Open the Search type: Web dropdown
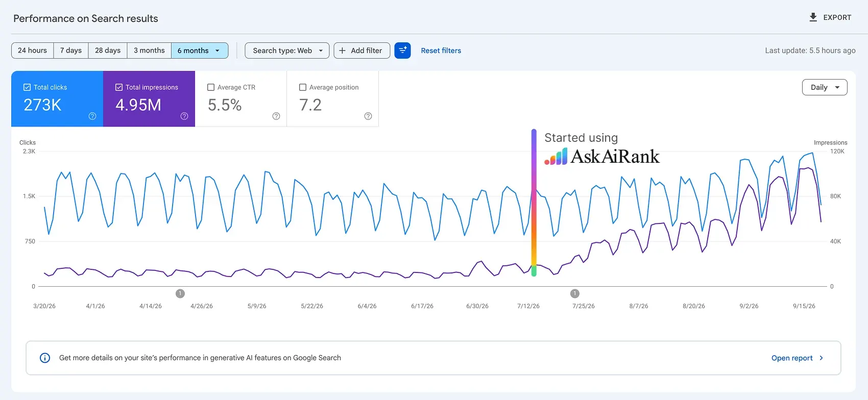This screenshot has height=400, width=868. point(287,51)
